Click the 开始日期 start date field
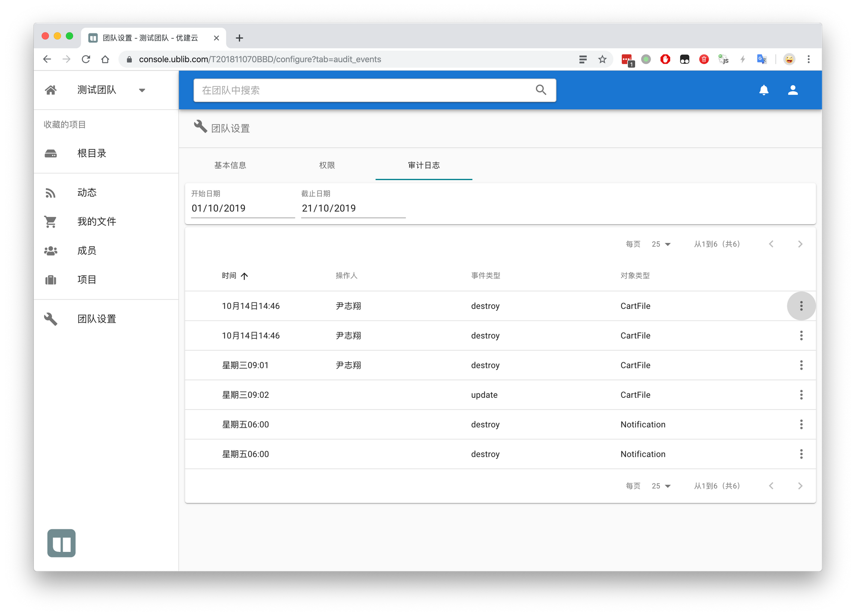The image size is (856, 616). pos(242,208)
